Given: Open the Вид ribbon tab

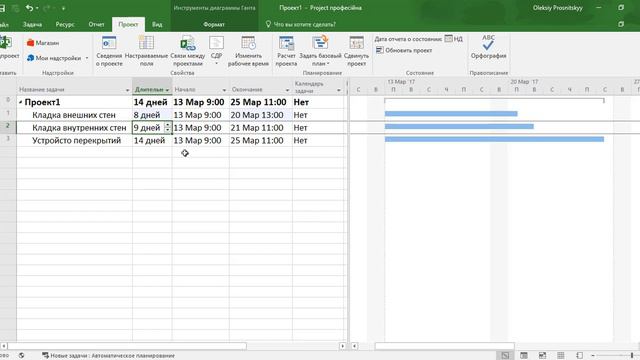Looking at the screenshot, I should [157, 24].
